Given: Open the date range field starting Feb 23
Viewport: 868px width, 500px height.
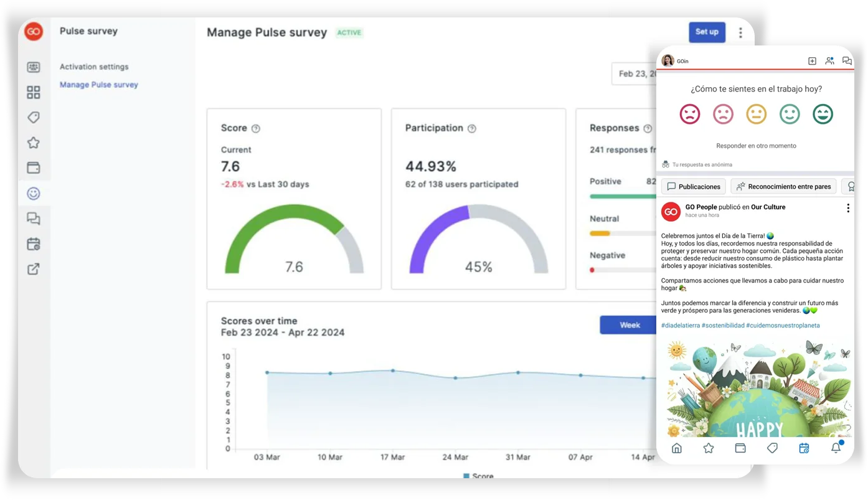Looking at the screenshot, I should click(x=634, y=73).
